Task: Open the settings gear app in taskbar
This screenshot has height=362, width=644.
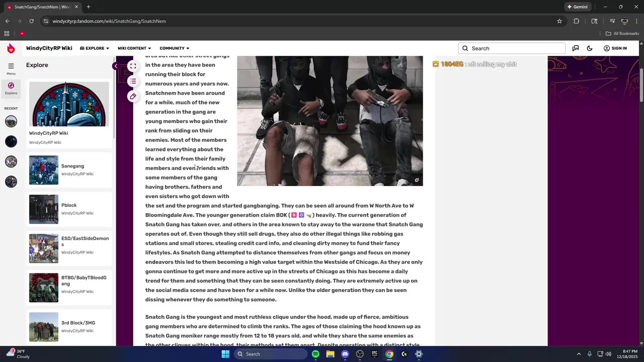Action: [419, 354]
